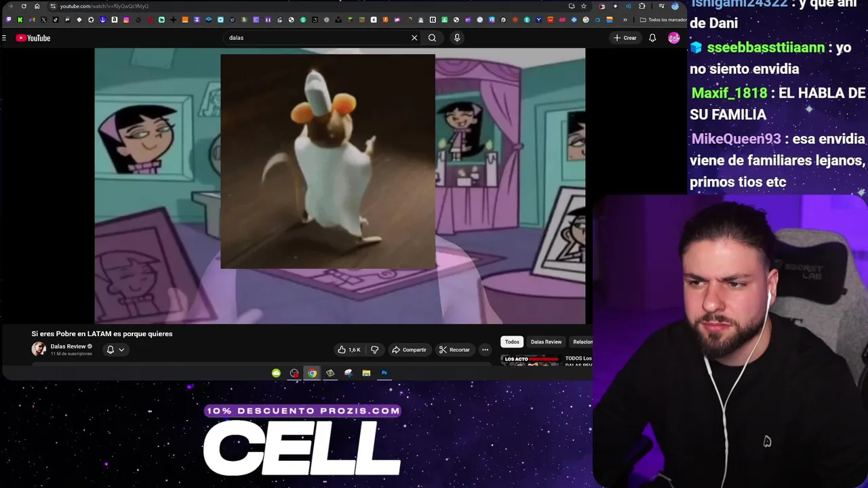
Task: Click the video player to pause playback
Action: (x=340, y=186)
